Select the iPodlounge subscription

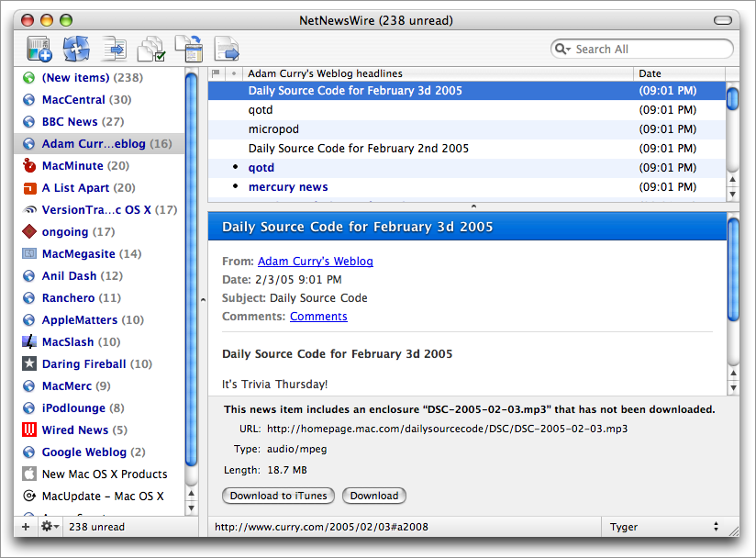(99, 408)
